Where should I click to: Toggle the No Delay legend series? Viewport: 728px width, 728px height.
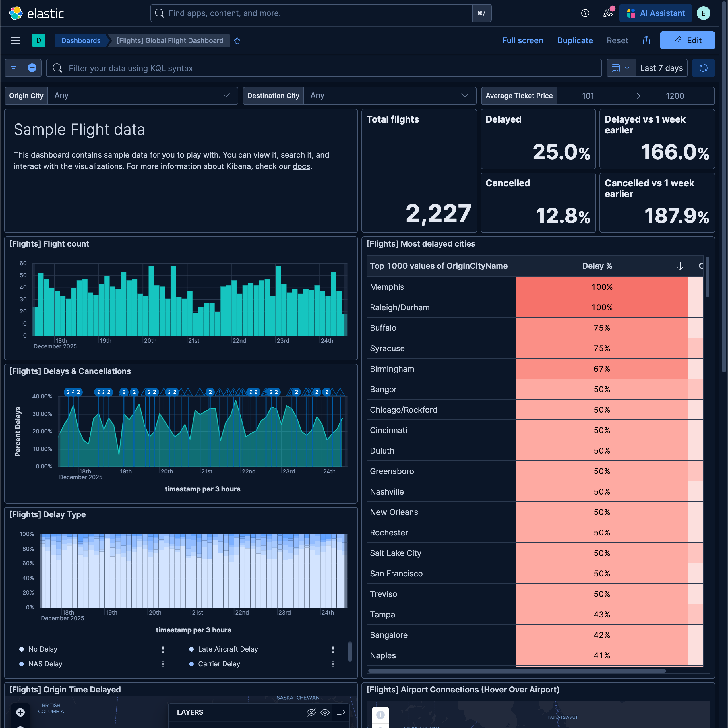pos(43,649)
